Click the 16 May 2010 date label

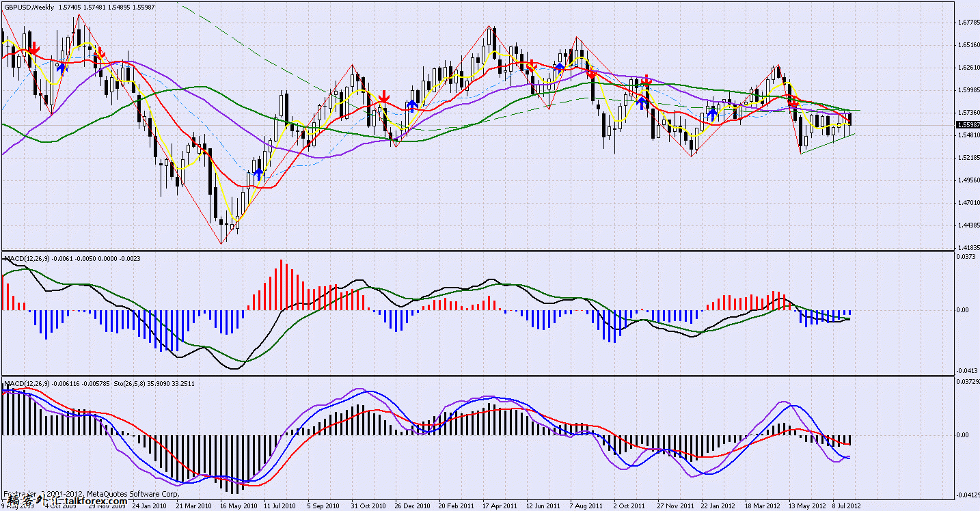click(238, 506)
